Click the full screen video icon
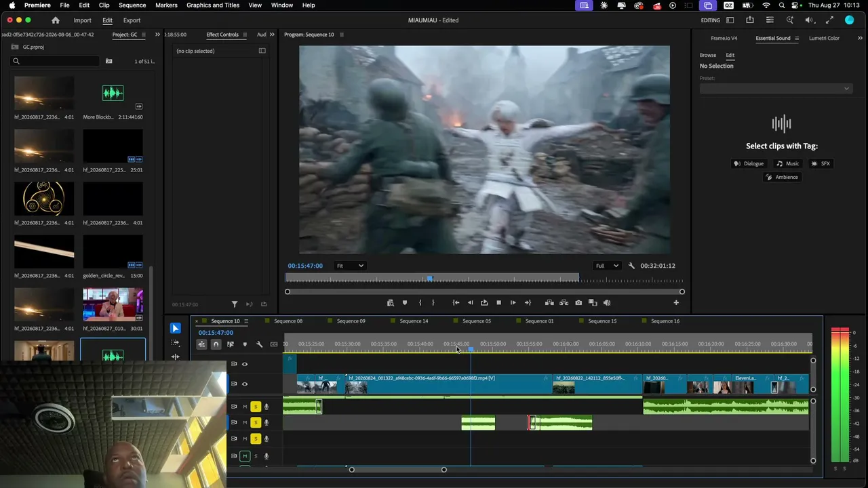Viewport: 868px width, 488px height. pos(829,20)
